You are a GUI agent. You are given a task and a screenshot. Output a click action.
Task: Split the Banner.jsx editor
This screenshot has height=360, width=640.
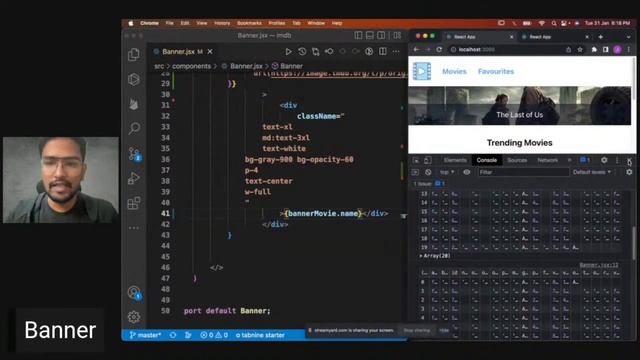383,51
